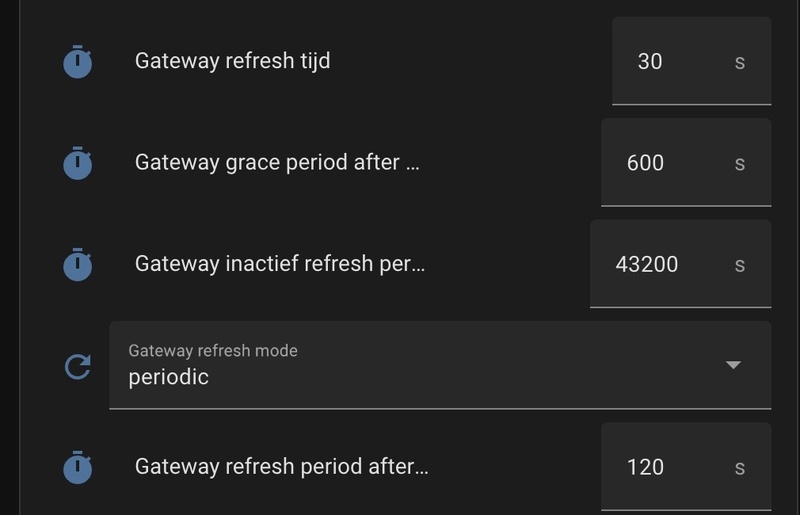800x515 pixels.
Task: Click the 's' unit next to 43200
Action: point(740,266)
